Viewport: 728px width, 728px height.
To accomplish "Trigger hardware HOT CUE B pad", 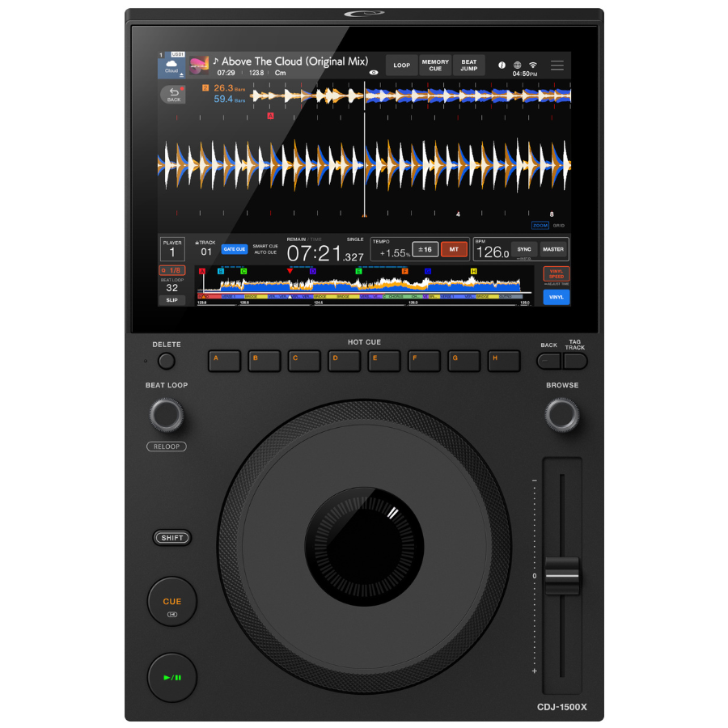I will tap(265, 362).
